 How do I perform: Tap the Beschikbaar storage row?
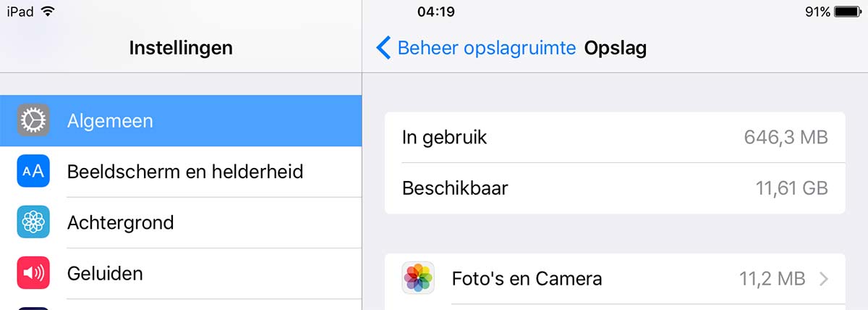click(615, 188)
